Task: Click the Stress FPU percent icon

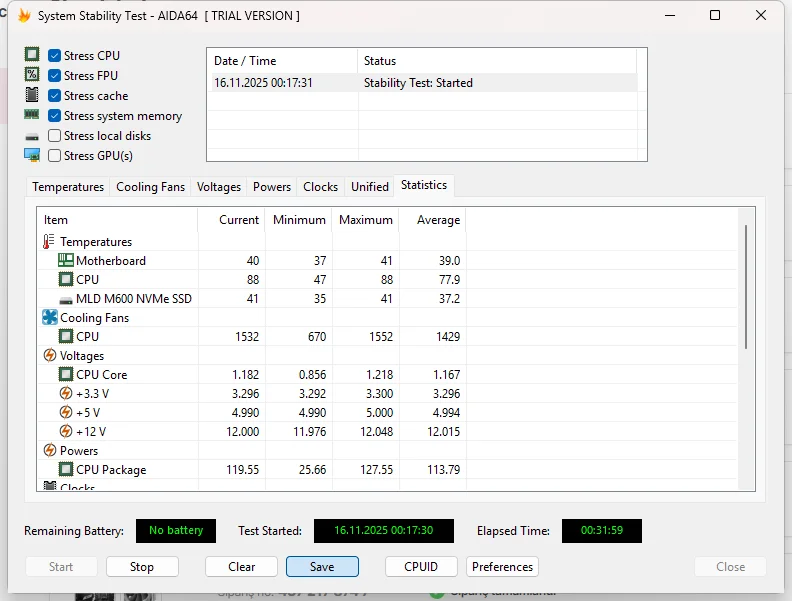Action: pyautogui.click(x=32, y=75)
